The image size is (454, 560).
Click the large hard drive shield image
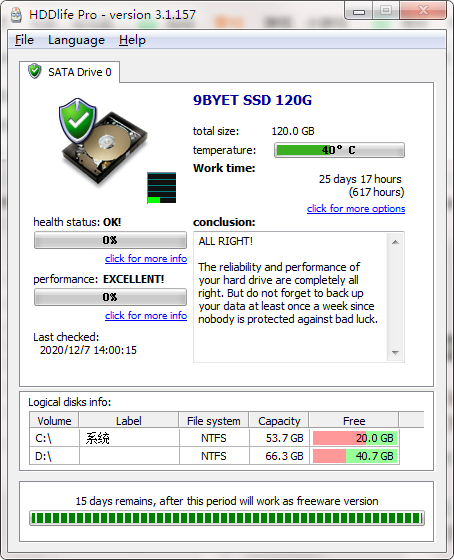coord(103,141)
